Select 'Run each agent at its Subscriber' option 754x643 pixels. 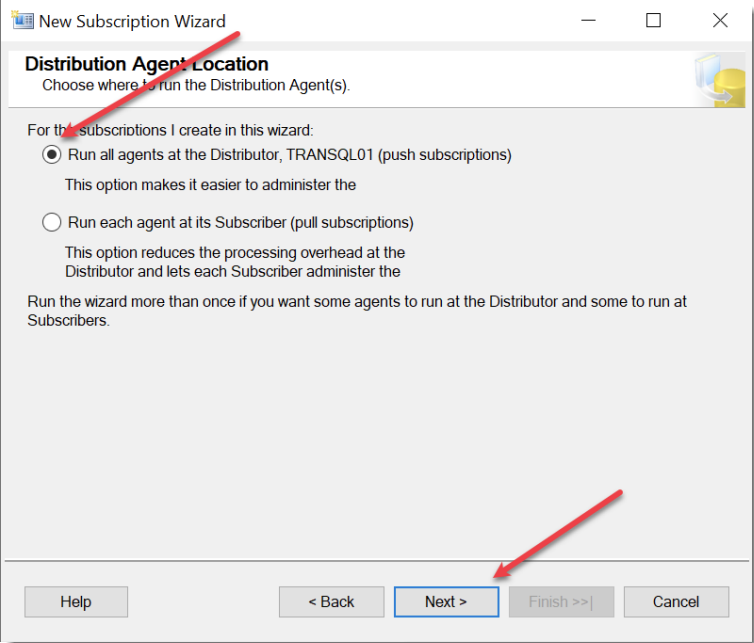(51, 223)
